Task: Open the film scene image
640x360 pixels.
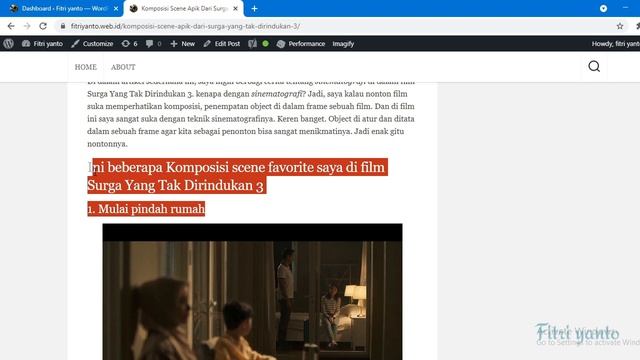Action: click(252, 292)
